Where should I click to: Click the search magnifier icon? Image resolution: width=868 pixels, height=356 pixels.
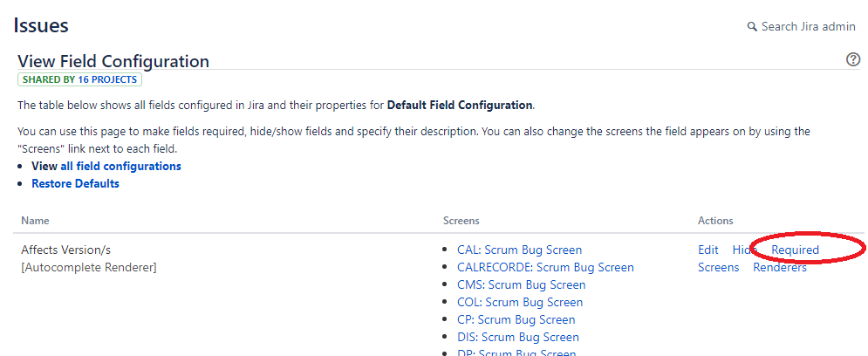click(x=752, y=26)
